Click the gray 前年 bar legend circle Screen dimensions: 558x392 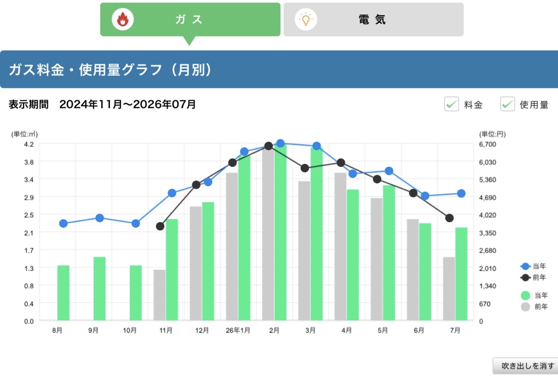[x=526, y=307]
